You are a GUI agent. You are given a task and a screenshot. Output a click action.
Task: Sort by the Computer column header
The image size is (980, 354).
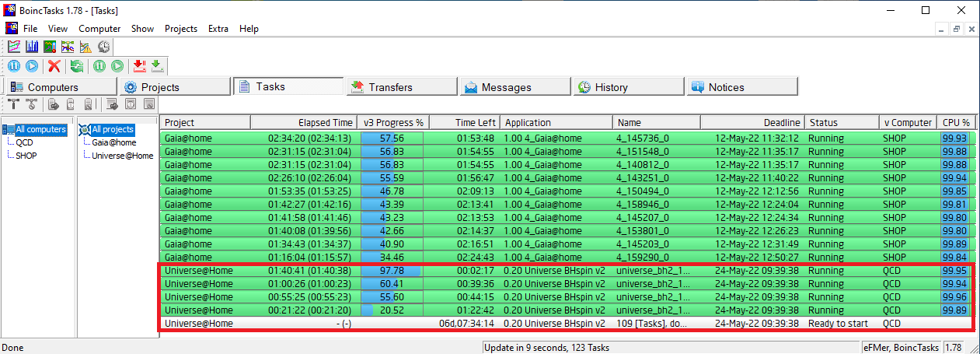click(909, 122)
